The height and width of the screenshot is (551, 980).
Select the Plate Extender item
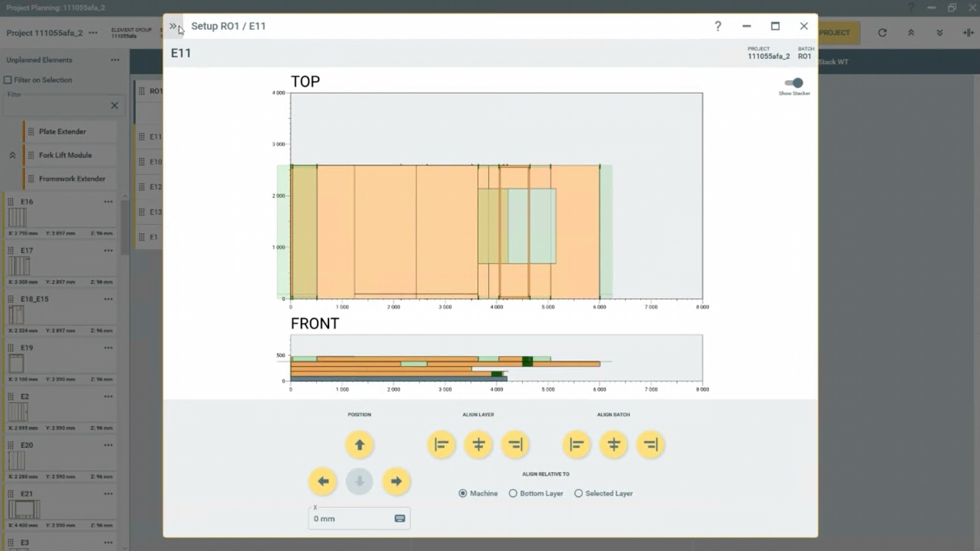(x=70, y=131)
